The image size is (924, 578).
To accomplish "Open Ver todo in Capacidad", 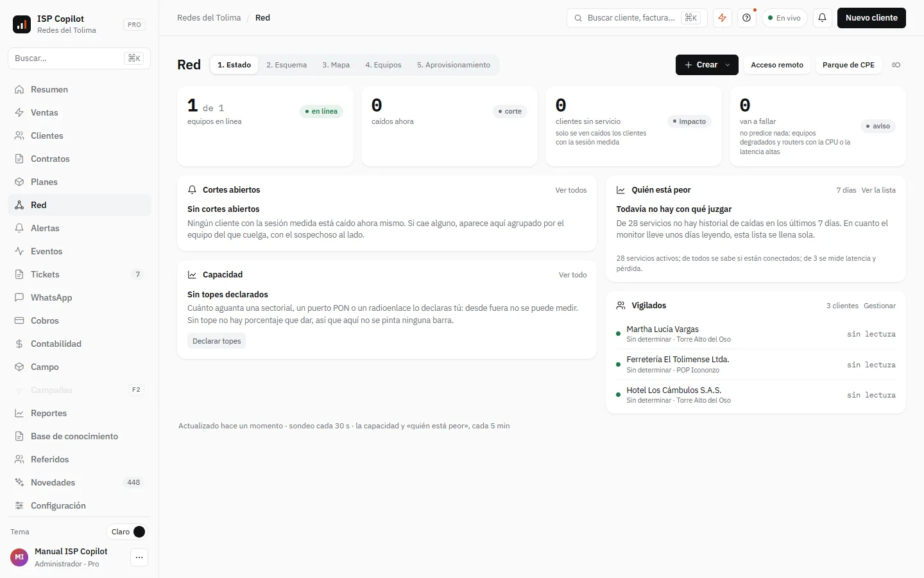I will click(573, 275).
